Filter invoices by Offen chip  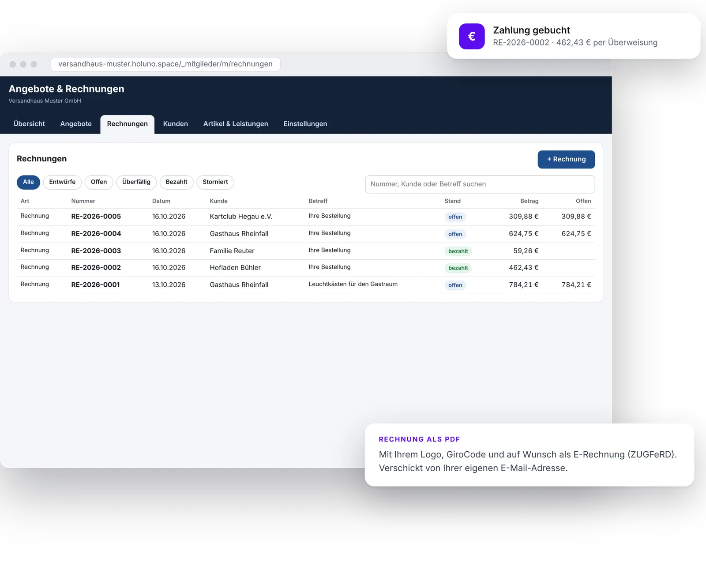[x=99, y=182]
